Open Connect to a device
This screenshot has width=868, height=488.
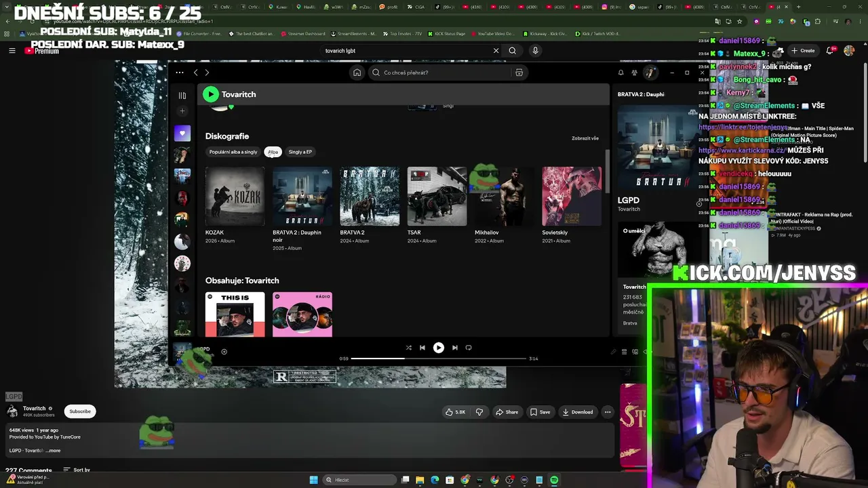coord(635,352)
